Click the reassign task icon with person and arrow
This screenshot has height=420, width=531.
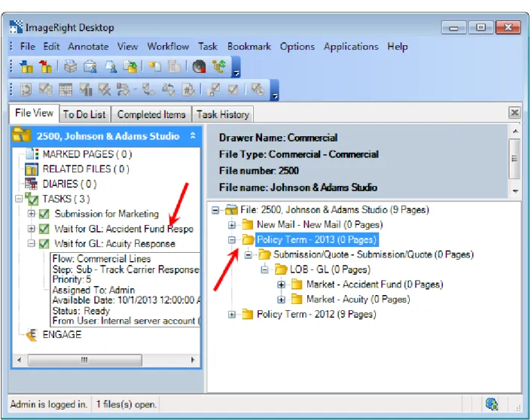pos(168,90)
